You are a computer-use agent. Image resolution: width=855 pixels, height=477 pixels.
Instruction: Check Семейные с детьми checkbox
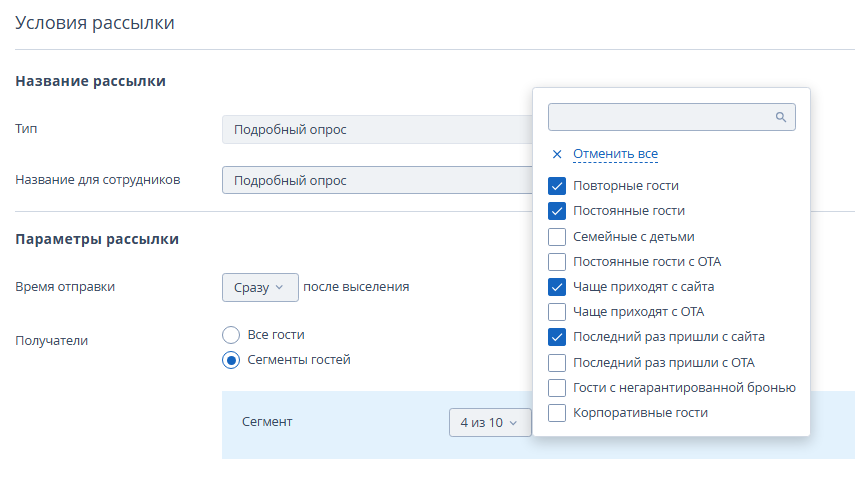pos(557,237)
